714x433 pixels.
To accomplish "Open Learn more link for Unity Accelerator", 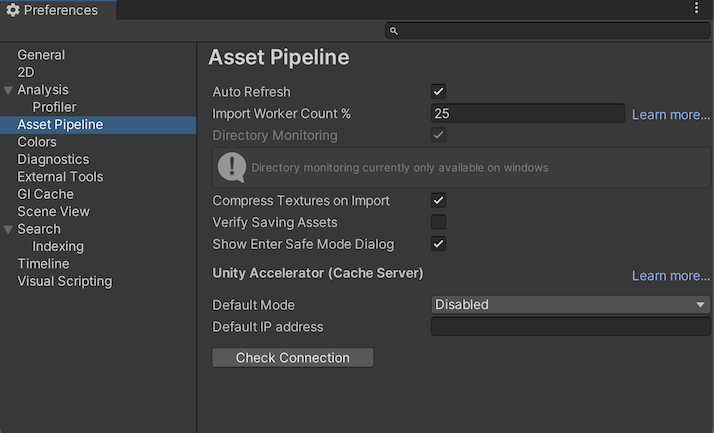I will pyautogui.click(x=670, y=276).
